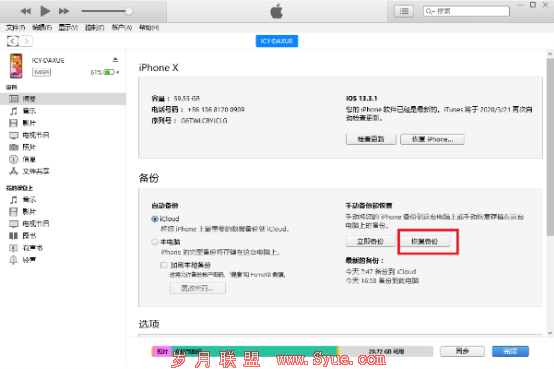Image resolution: width=554 pixels, height=369 pixels.
Task: Click the vertical scrollbar thumb
Action: click(x=550, y=147)
